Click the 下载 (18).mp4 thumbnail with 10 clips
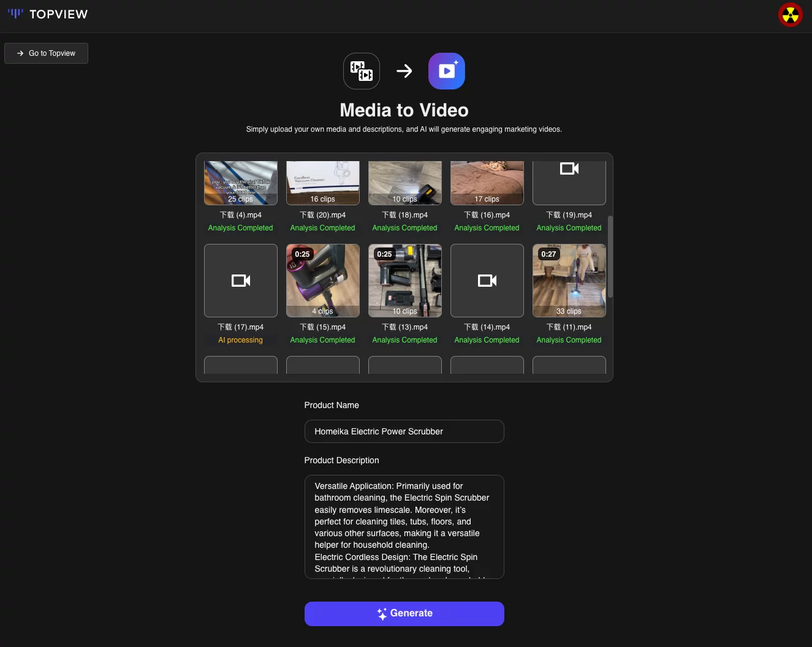The width and height of the screenshot is (812, 647). (x=404, y=182)
